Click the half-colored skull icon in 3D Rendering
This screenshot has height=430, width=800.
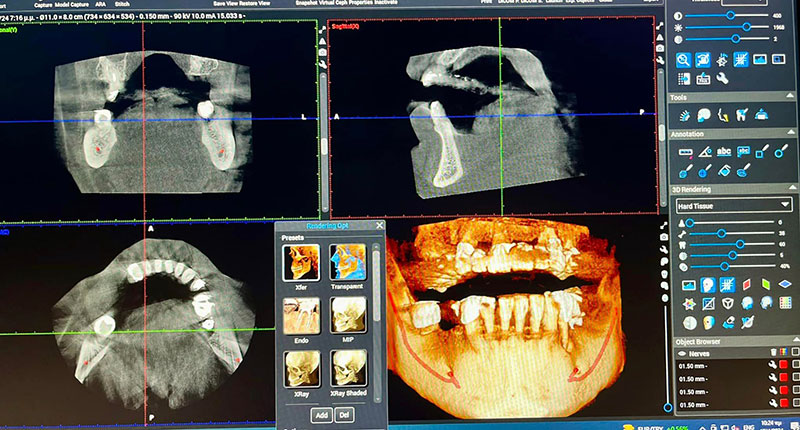coord(708,322)
